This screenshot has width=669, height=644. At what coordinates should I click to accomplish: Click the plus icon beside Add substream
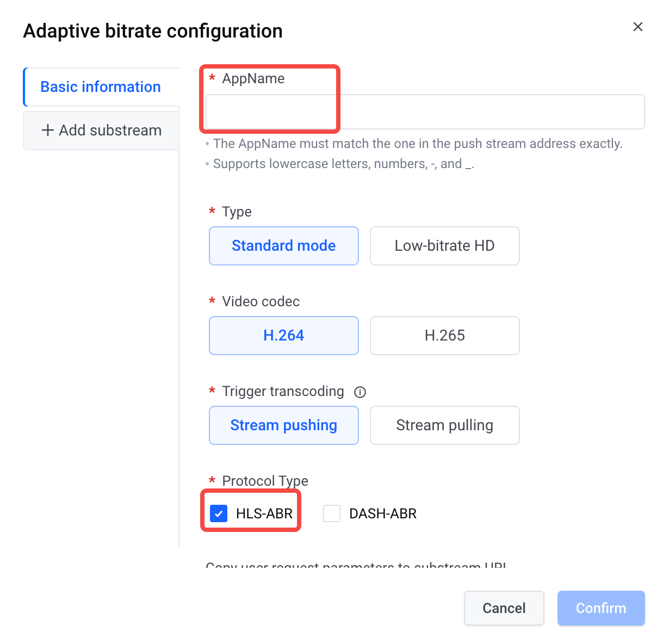pos(48,130)
